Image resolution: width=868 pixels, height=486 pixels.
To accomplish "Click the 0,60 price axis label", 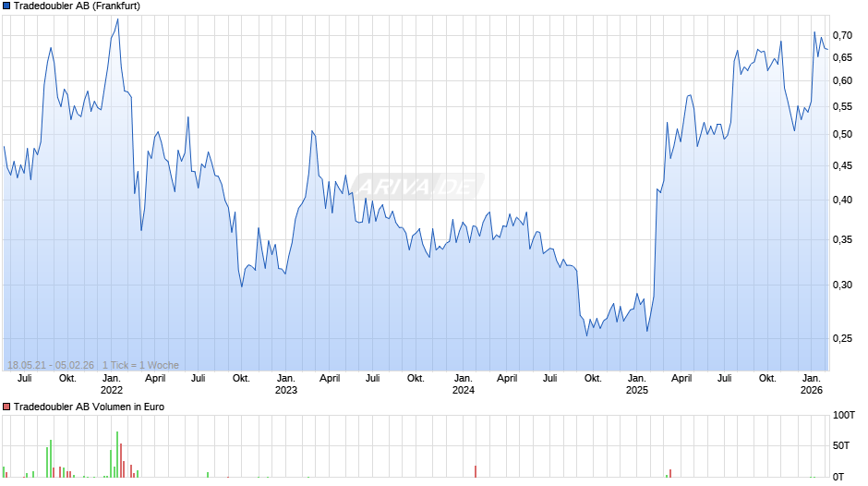I will (842, 81).
